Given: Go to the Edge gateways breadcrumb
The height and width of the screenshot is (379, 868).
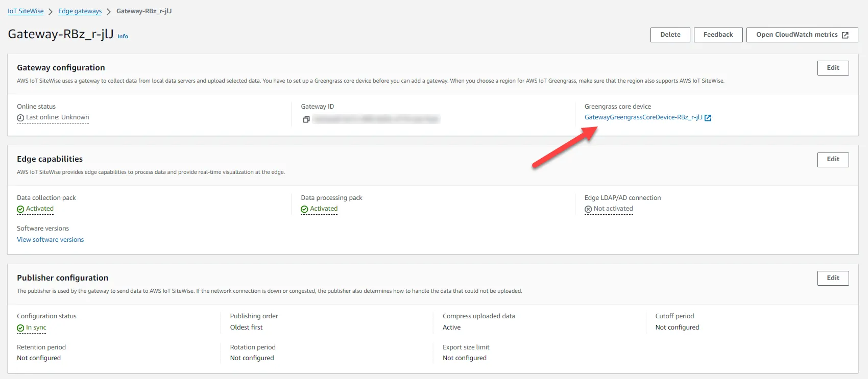Looking at the screenshot, I should click(80, 11).
